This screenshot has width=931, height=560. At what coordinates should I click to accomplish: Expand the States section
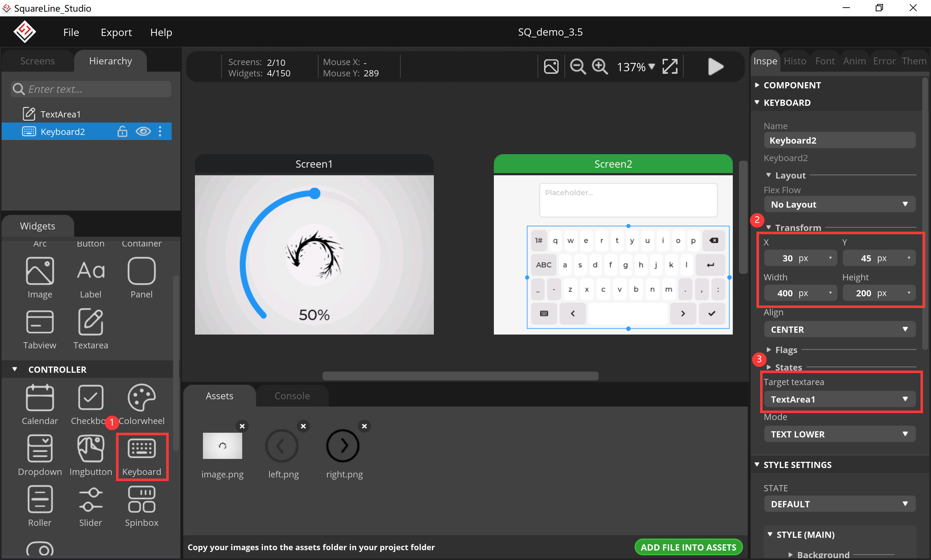(x=769, y=367)
